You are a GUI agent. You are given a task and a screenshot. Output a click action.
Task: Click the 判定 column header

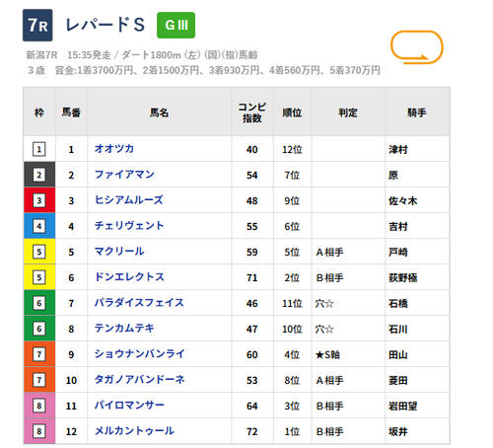348,112
